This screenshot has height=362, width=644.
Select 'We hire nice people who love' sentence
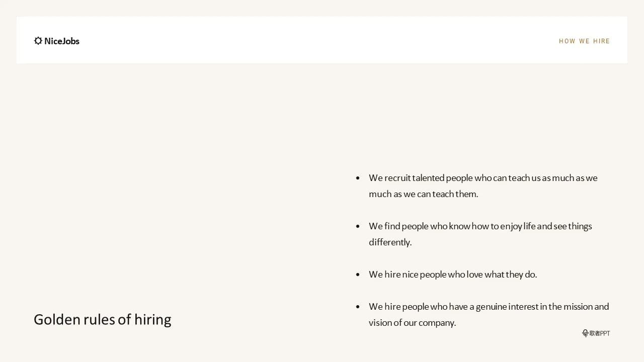pyautogui.click(x=453, y=275)
